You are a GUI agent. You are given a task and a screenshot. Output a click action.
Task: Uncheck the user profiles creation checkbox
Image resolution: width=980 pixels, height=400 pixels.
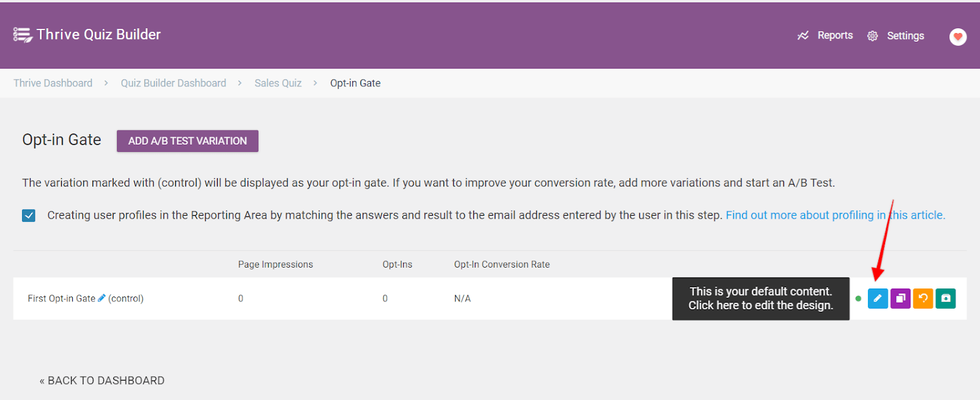29,216
